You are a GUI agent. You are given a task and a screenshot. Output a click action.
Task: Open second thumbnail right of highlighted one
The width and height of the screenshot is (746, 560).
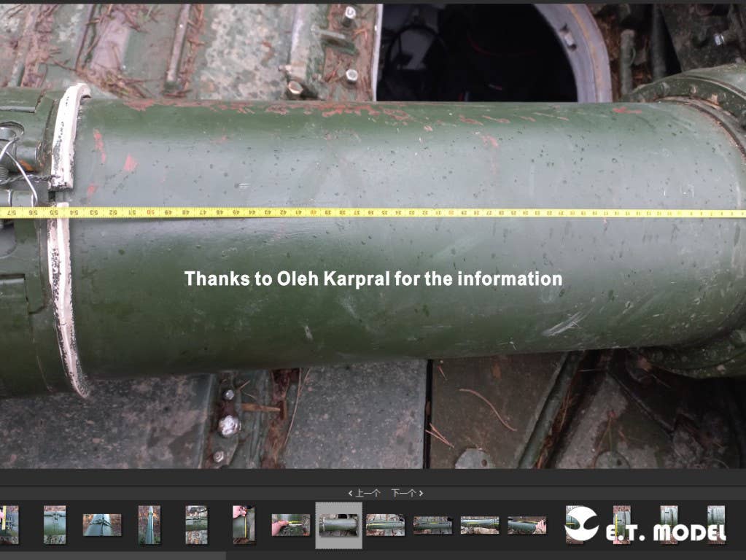432,525
